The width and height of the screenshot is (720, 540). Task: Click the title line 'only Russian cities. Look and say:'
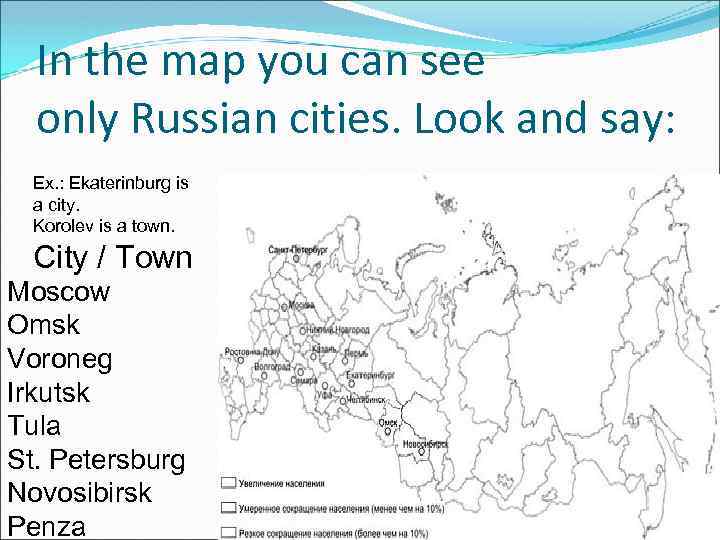(x=355, y=118)
